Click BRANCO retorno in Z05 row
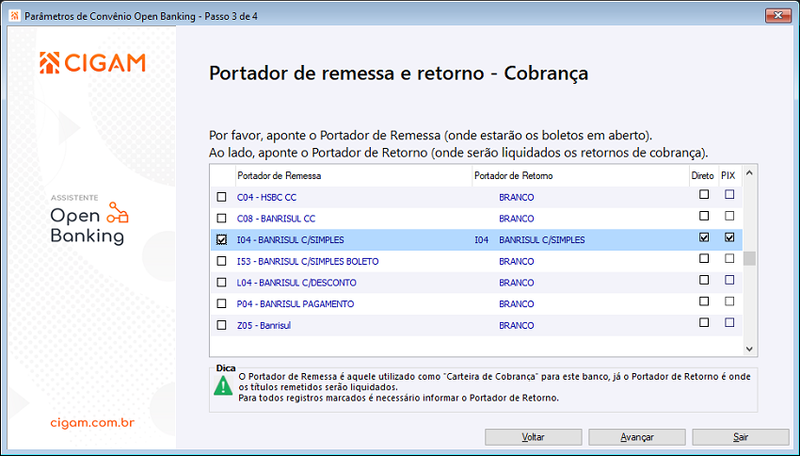 (x=516, y=325)
